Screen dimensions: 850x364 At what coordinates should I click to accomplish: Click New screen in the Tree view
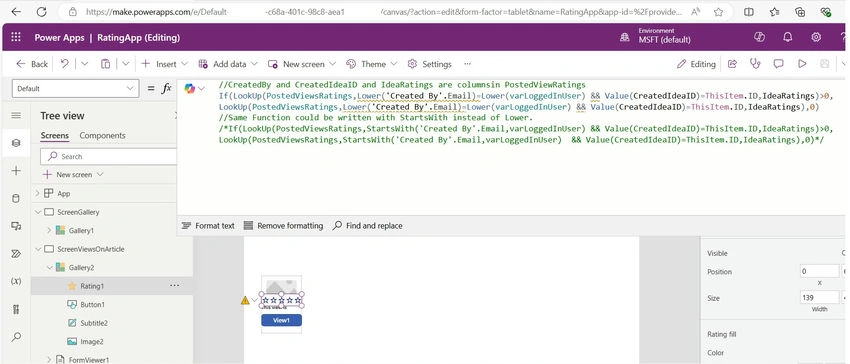coord(73,175)
